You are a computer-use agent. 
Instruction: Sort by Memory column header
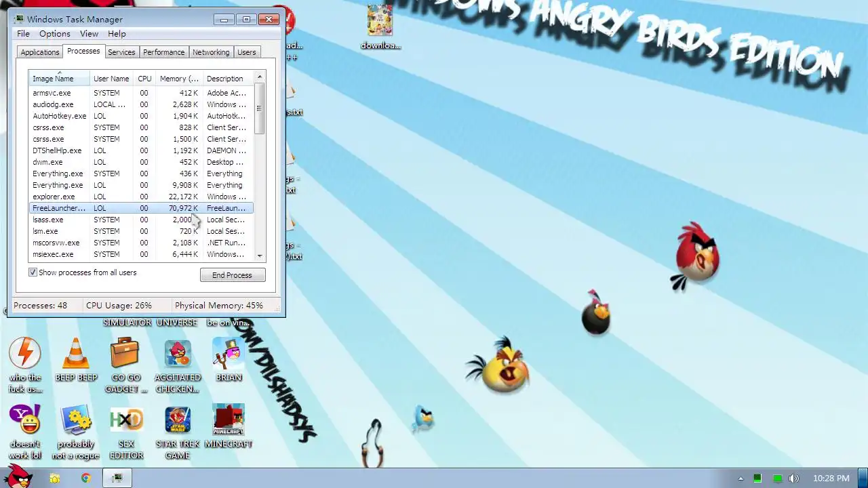179,79
